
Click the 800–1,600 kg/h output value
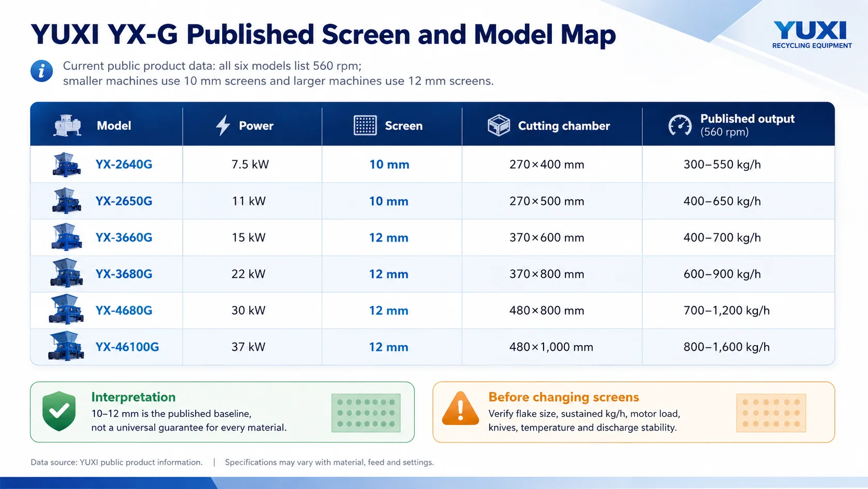pos(727,347)
